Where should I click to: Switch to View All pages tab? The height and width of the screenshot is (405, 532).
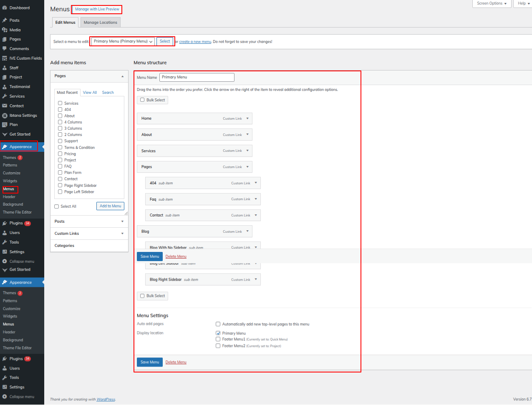click(x=90, y=93)
